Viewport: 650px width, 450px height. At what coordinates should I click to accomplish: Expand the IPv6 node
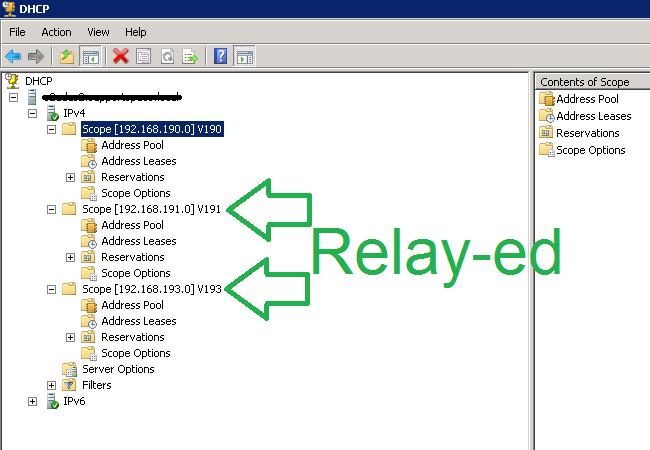[x=32, y=402]
